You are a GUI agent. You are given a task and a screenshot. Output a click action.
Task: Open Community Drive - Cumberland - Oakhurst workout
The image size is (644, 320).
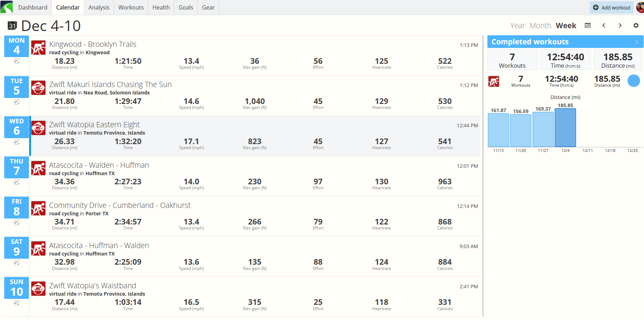[x=120, y=205]
